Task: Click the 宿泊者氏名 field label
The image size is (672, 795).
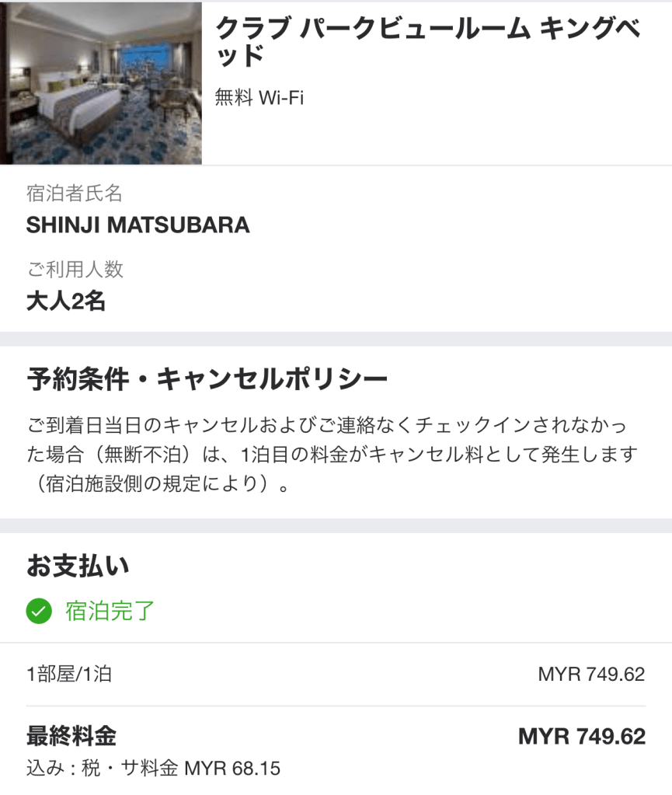Action: (x=75, y=194)
